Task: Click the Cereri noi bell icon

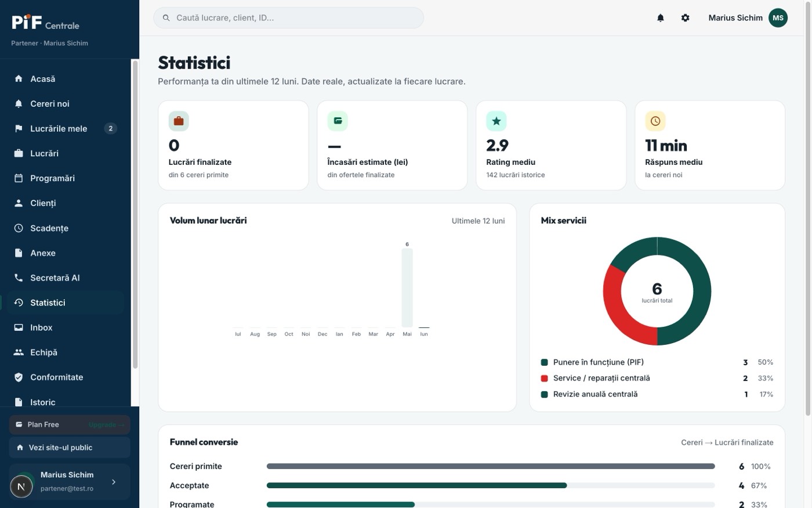Action: (19, 103)
